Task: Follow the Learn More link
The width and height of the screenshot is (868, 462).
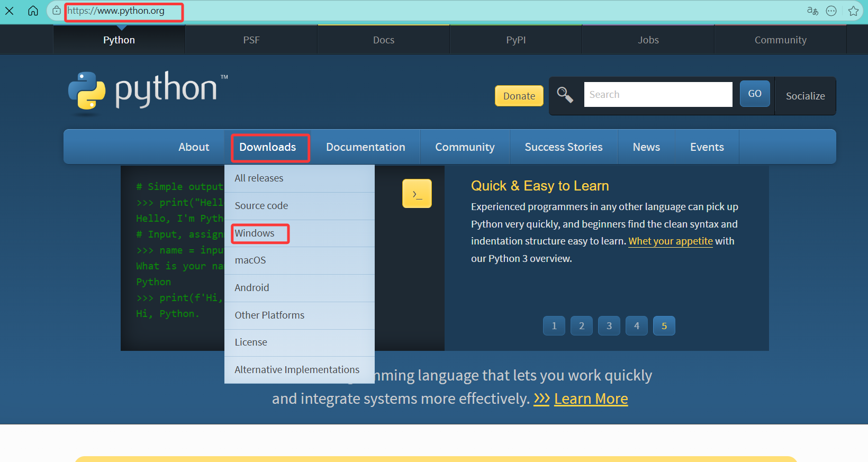Action: click(591, 398)
